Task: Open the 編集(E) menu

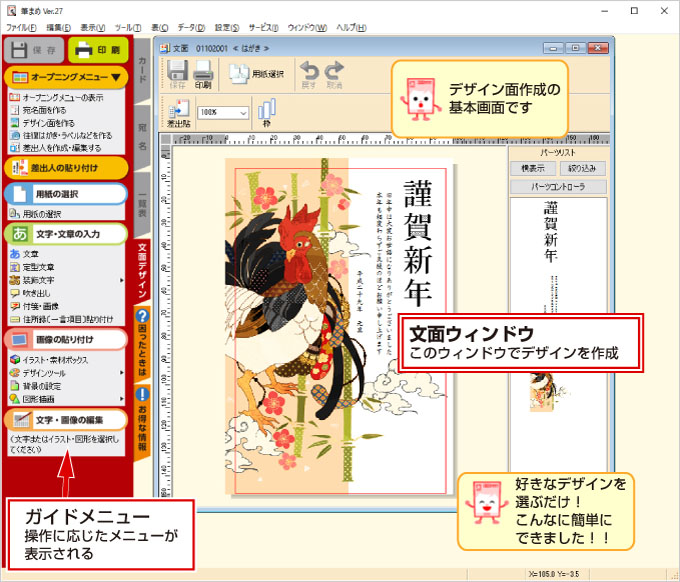Action: (x=58, y=28)
